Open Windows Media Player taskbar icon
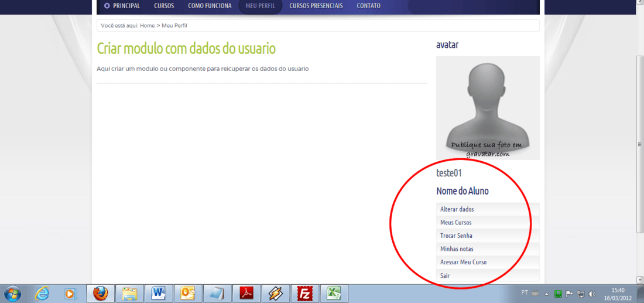This screenshot has width=644, height=303. (x=70, y=294)
